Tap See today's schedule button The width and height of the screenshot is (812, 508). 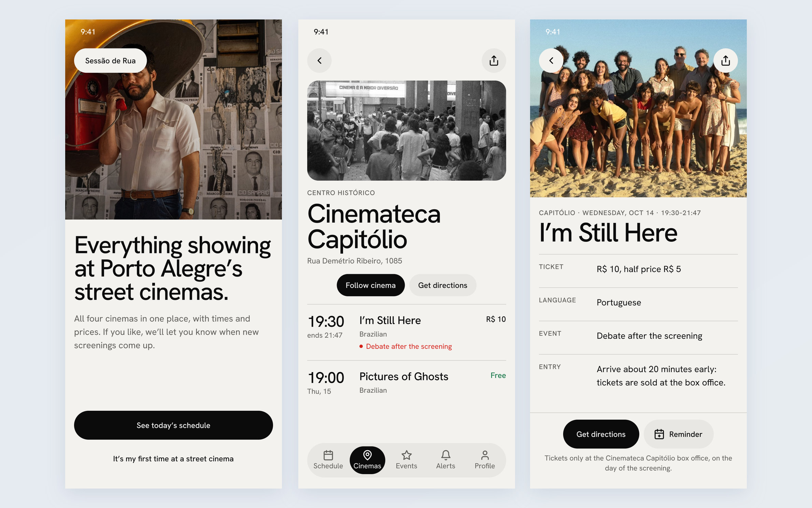[x=173, y=425]
